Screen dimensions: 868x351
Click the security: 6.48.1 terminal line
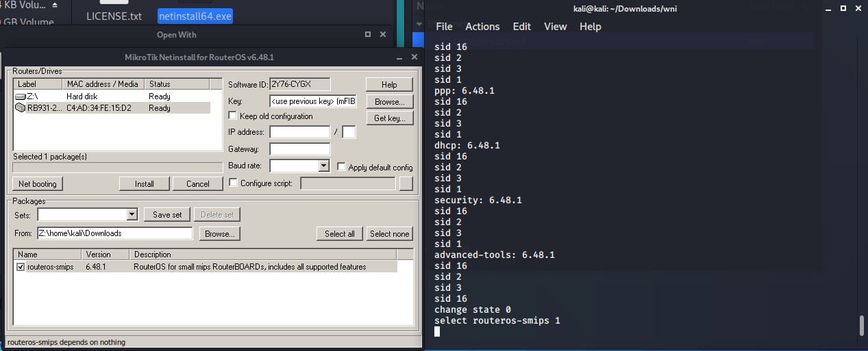(x=478, y=200)
